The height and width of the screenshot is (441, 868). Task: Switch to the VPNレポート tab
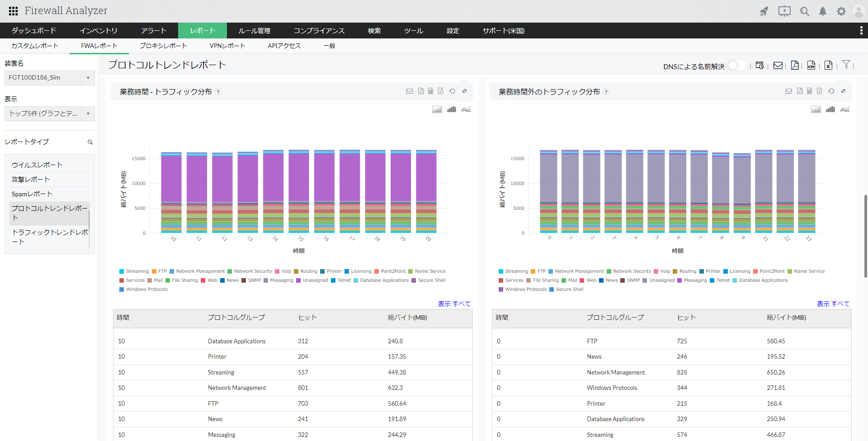227,46
